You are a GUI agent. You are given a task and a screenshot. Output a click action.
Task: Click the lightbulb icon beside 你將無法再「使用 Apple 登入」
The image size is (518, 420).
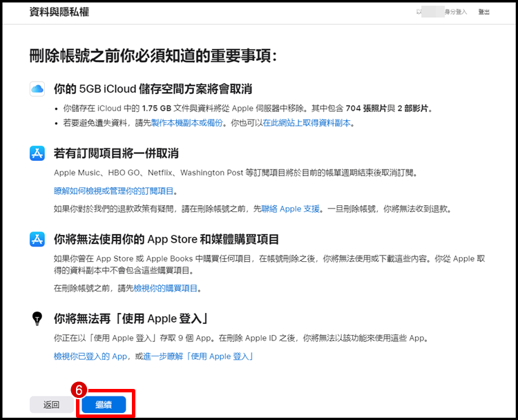pyautogui.click(x=37, y=318)
